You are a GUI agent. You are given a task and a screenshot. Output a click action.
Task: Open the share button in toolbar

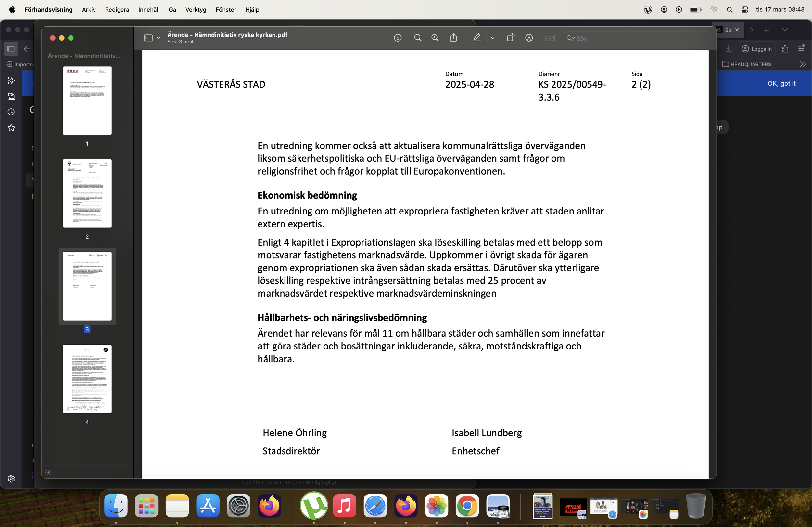click(x=453, y=38)
